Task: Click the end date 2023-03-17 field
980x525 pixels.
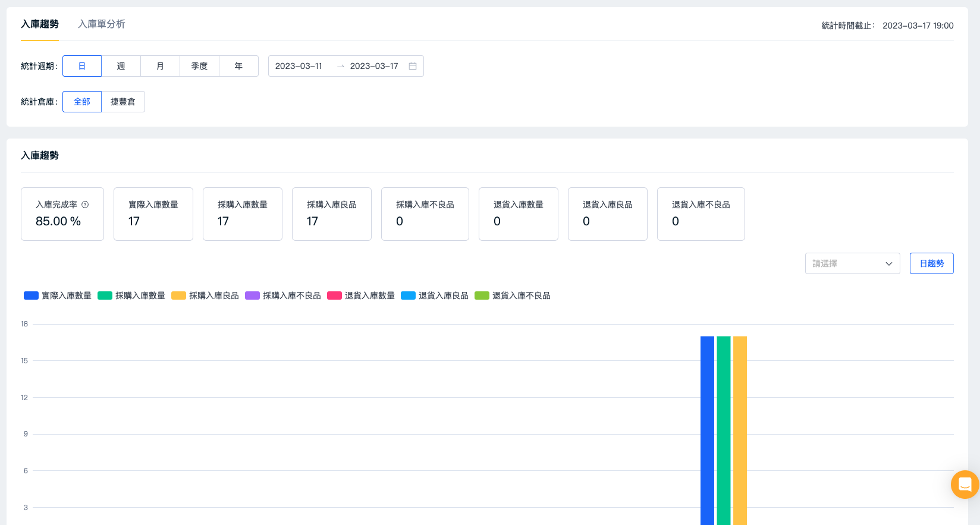Action: (x=374, y=66)
